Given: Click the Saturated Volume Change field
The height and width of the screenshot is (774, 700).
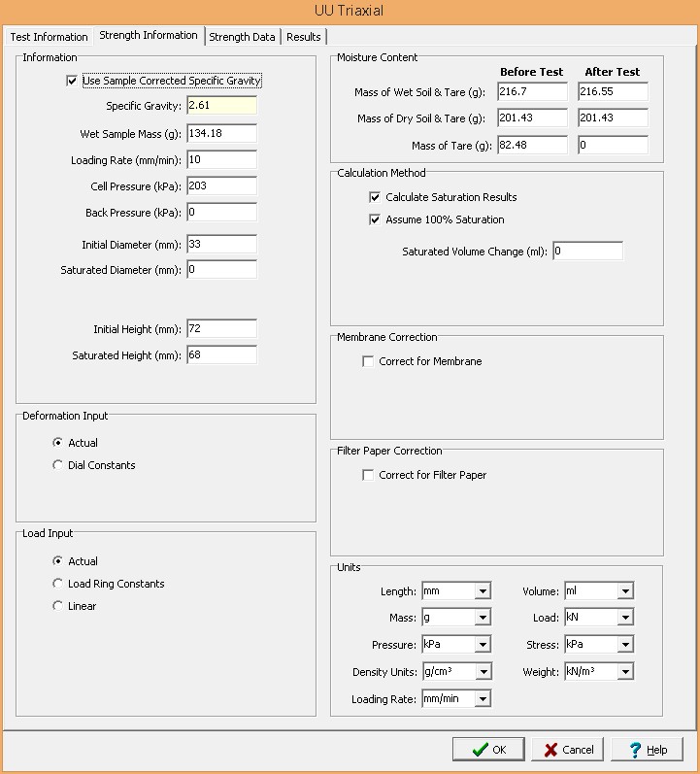Looking at the screenshot, I should [587, 251].
